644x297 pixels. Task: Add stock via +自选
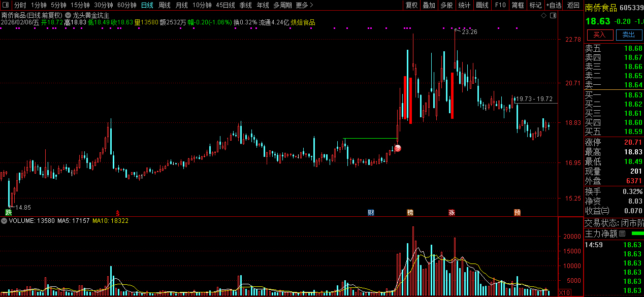[554, 5]
